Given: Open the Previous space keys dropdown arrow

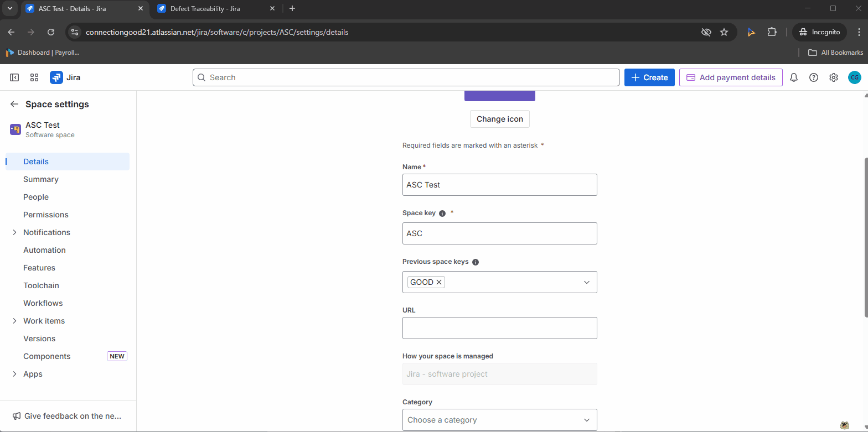Looking at the screenshot, I should point(587,282).
